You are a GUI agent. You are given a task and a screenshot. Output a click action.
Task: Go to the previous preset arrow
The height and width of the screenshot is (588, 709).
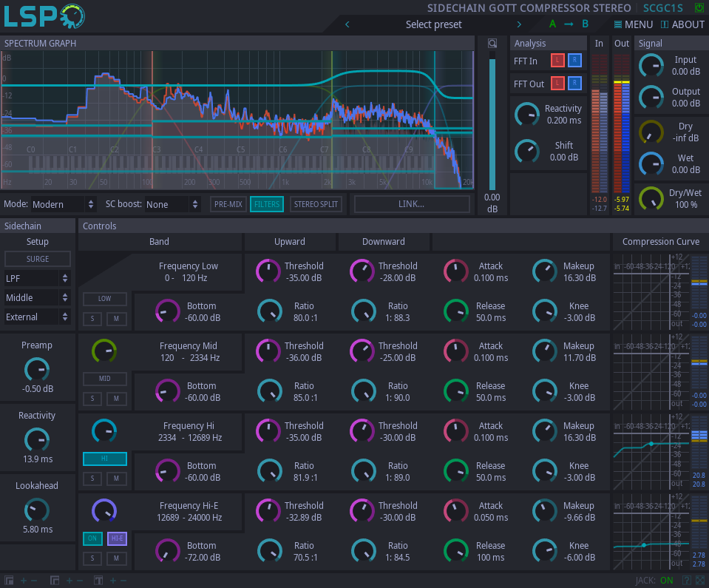347,24
